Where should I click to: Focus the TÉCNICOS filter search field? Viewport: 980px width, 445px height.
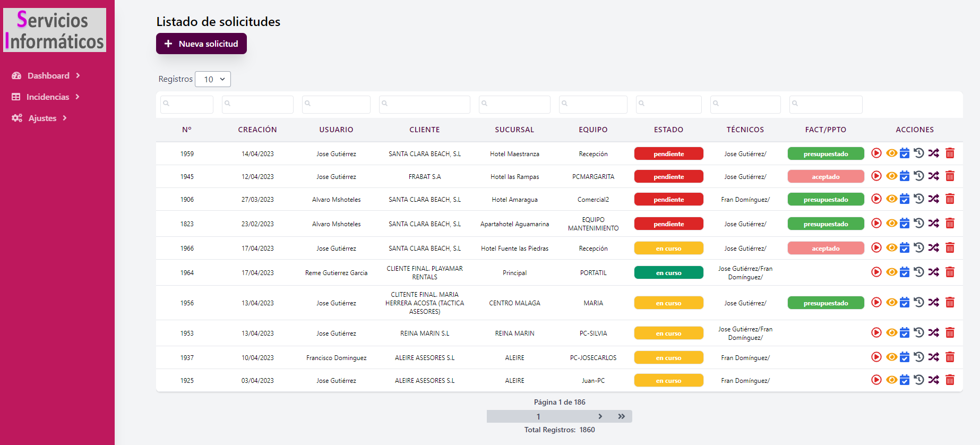745,104
